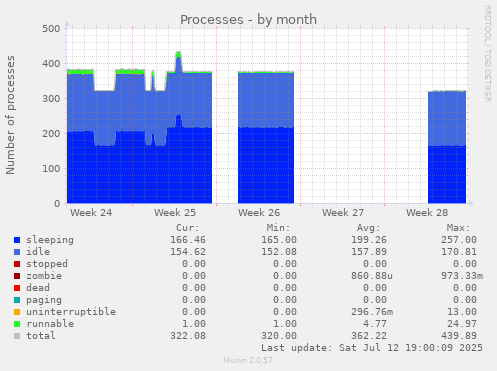Click the 200 y-axis tick label
Viewport: 497px width, 371px height.
tap(51, 134)
